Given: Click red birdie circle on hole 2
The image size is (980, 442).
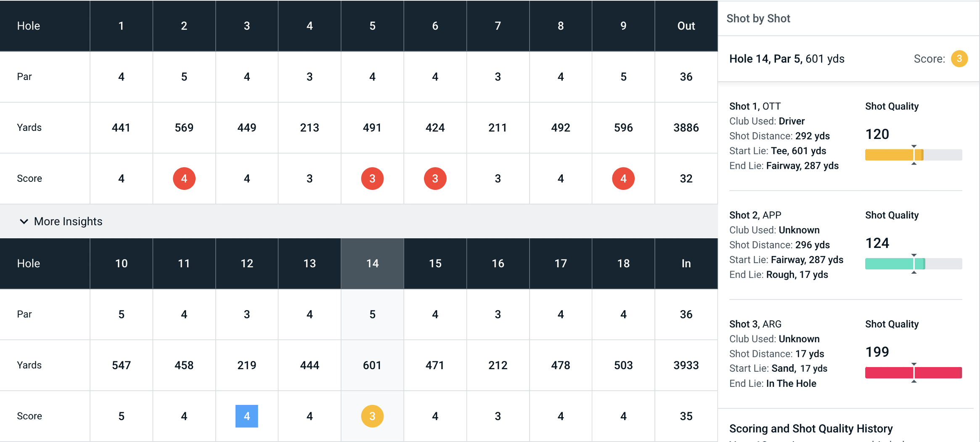Looking at the screenshot, I should [x=184, y=178].
